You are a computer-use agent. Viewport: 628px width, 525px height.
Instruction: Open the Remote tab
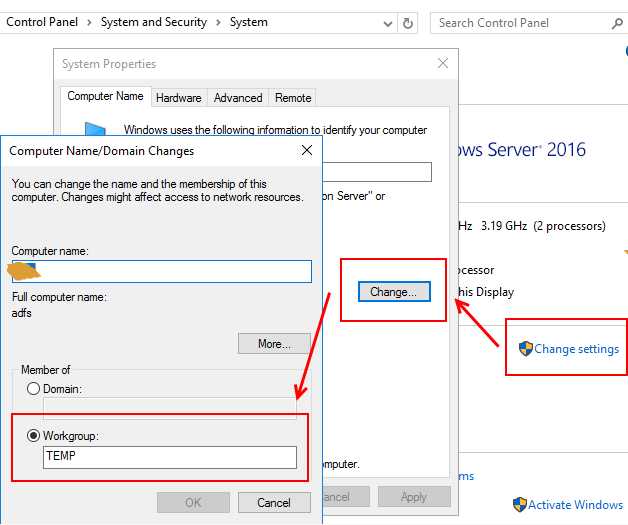(293, 98)
